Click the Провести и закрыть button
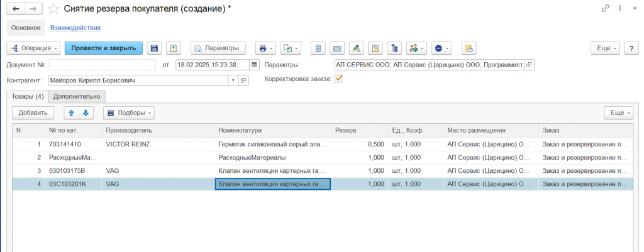The height and width of the screenshot is (252, 644). coord(104,48)
